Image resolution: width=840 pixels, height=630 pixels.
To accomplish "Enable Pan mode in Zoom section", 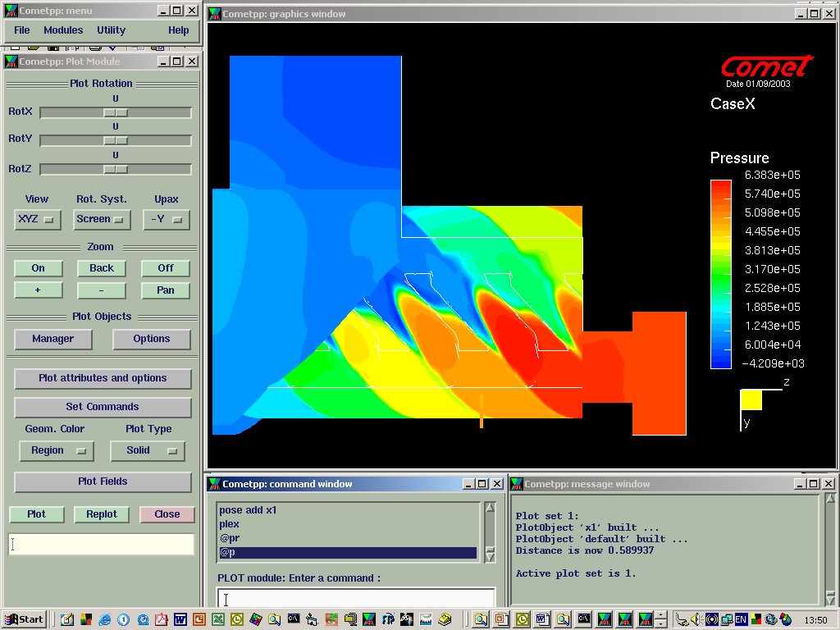I will tap(166, 290).
